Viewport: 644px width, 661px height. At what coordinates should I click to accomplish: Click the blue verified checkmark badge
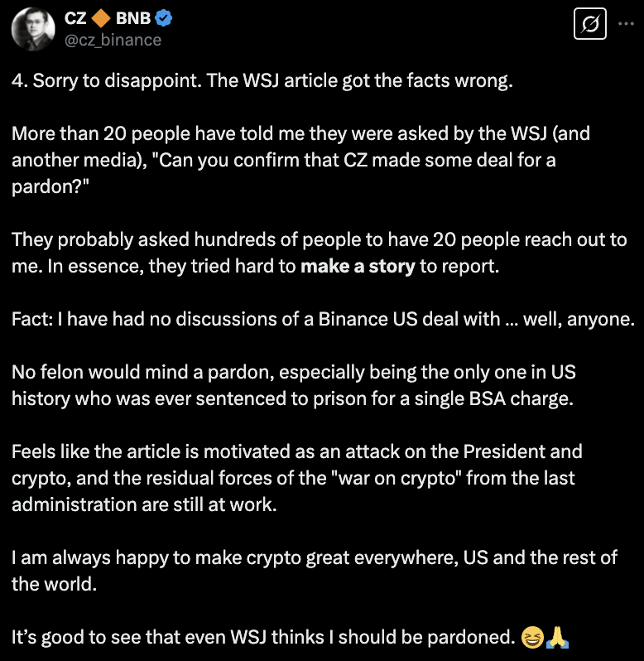coord(163,18)
